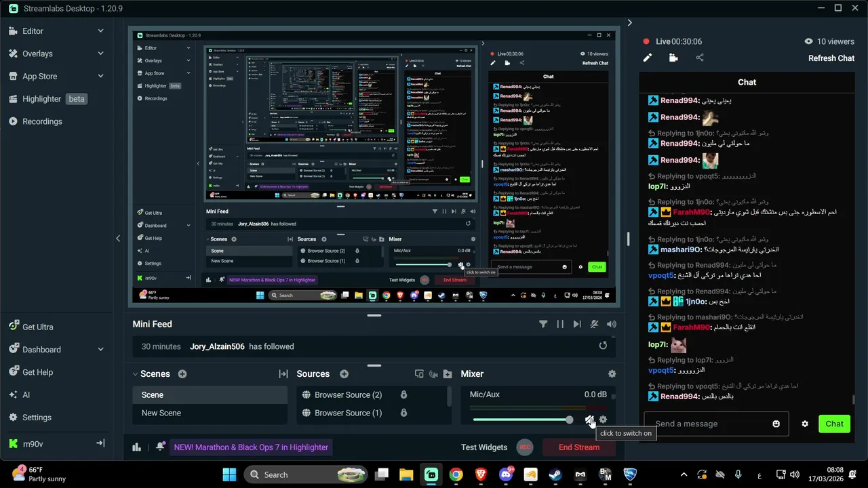
Task: Log out of m90v account
Action: pyautogui.click(x=100, y=443)
